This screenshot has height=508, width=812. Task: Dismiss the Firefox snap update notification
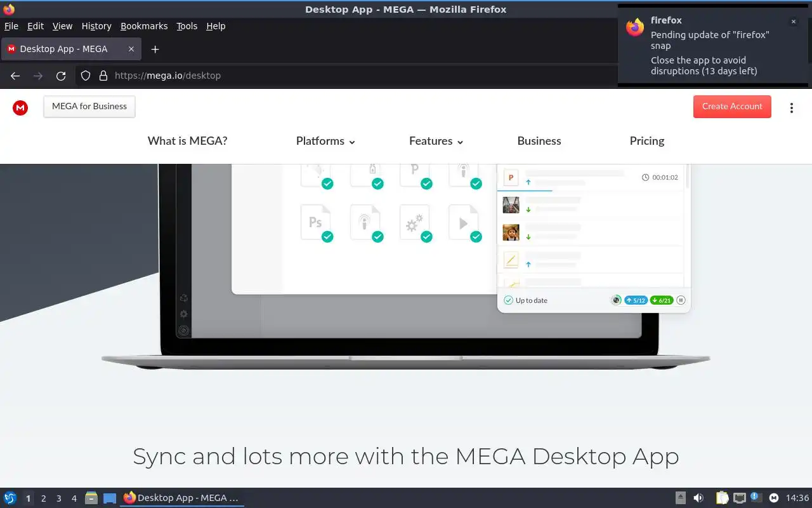pyautogui.click(x=793, y=22)
